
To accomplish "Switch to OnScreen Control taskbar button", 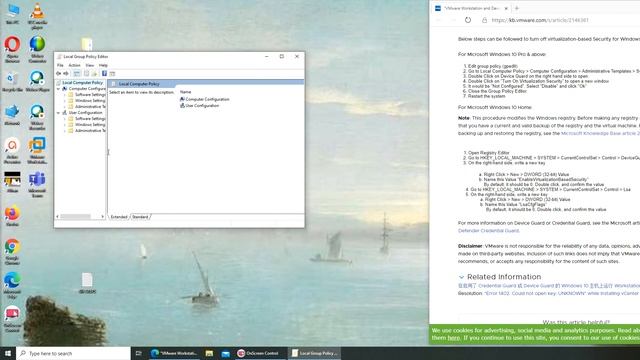I will 259,353.
